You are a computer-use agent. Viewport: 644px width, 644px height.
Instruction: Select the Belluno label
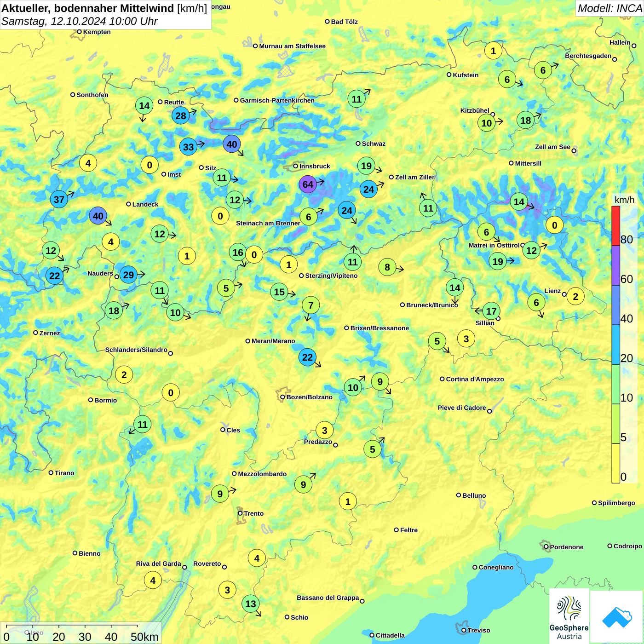click(x=474, y=495)
